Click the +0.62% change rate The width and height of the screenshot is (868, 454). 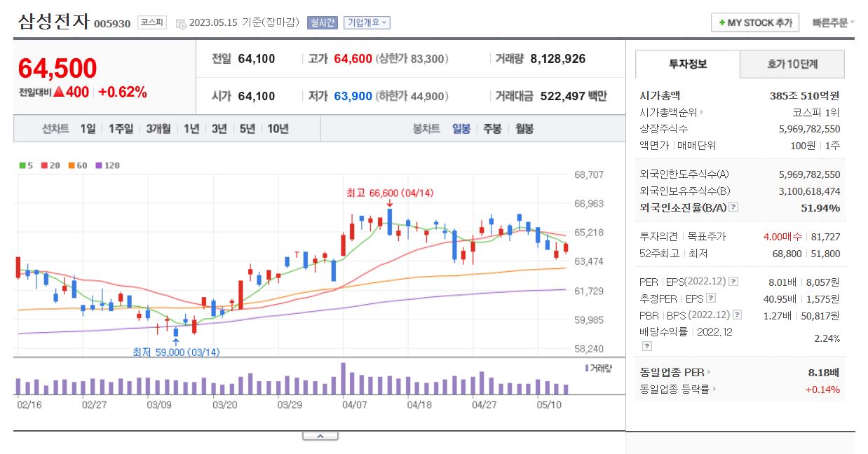point(123,92)
